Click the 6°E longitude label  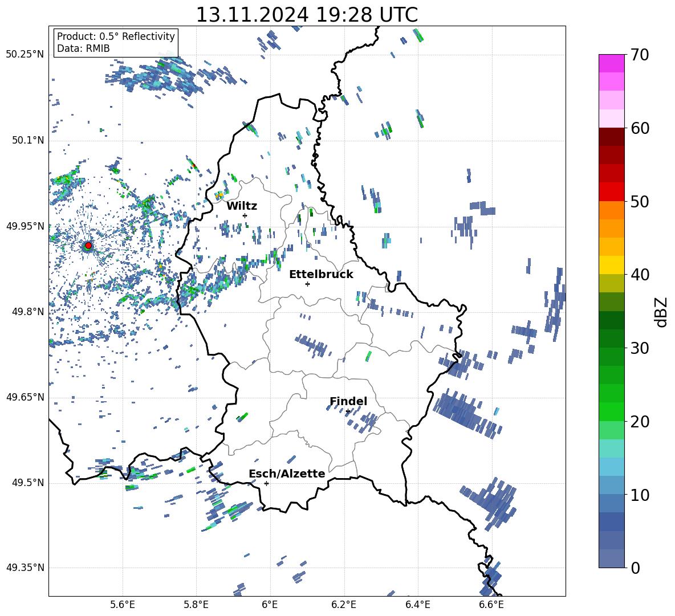tap(270, 605)
